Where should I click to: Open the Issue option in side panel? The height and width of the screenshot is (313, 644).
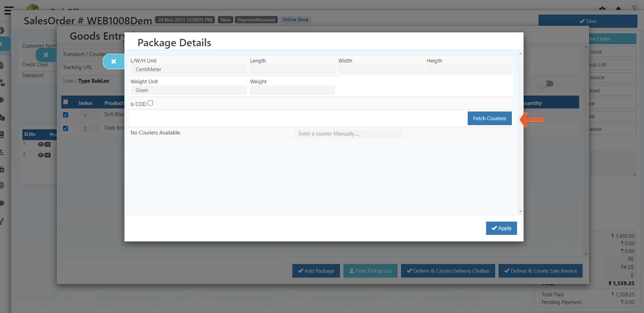(x=612, y=52)
